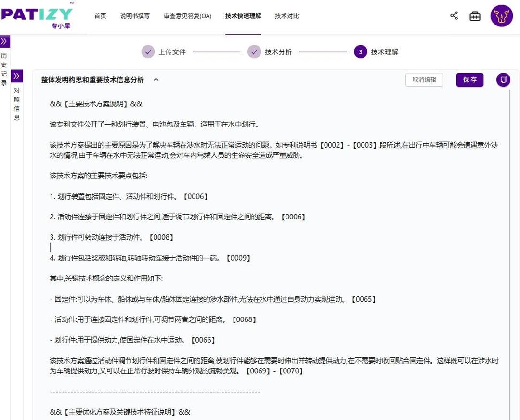Open the toolbox briefcase icon

point(475,15)
